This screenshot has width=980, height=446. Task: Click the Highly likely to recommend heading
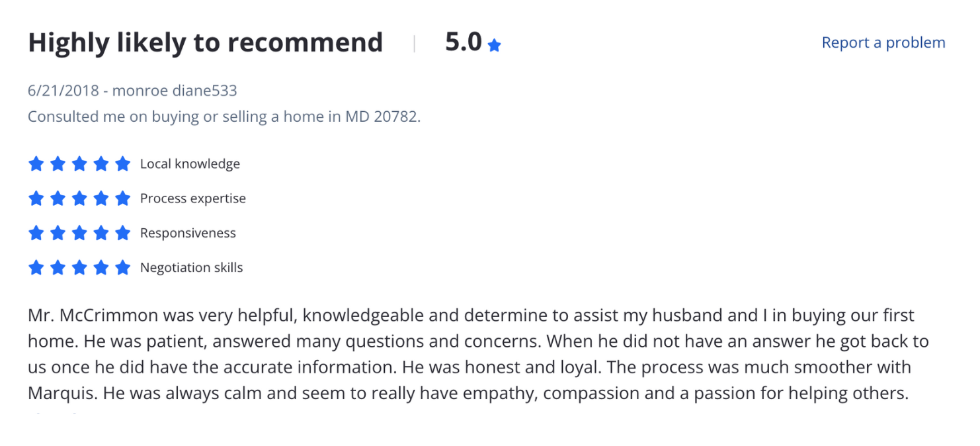click(x=205, y=42)
